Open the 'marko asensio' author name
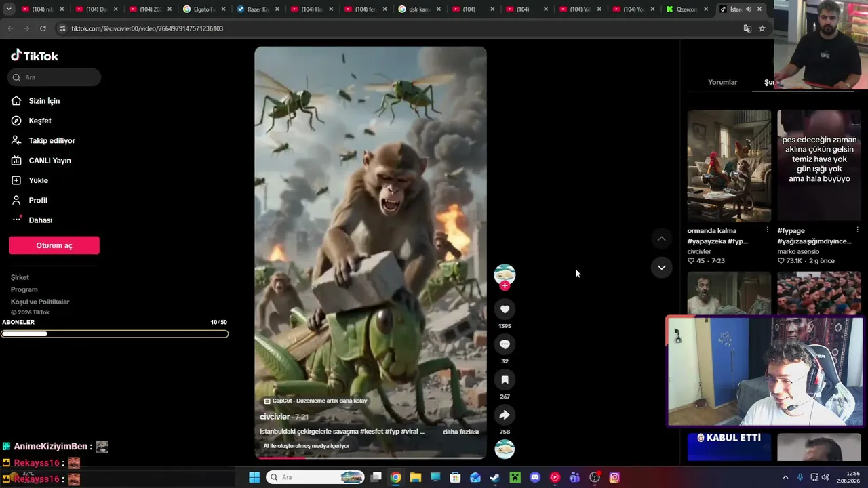The image size is (868, 488). point(798,251)
